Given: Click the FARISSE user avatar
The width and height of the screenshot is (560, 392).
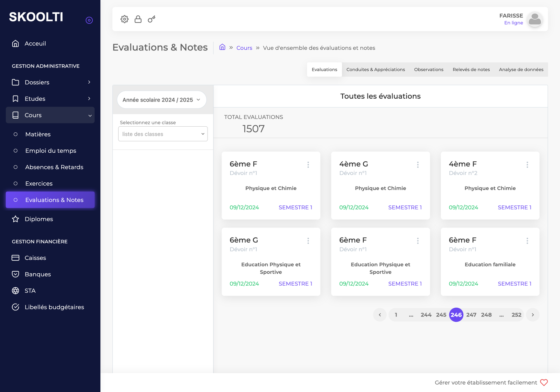Looking at the screenshot, I should [534, 19].
